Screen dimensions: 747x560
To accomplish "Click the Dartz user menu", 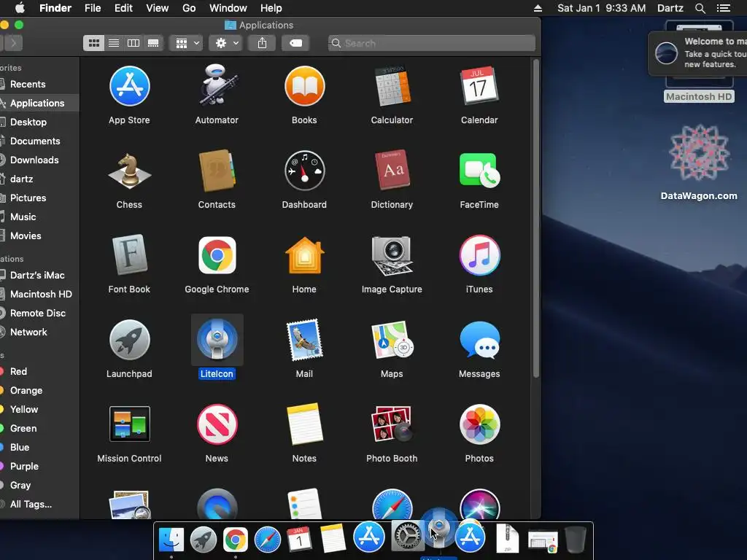I will point(670,8).
